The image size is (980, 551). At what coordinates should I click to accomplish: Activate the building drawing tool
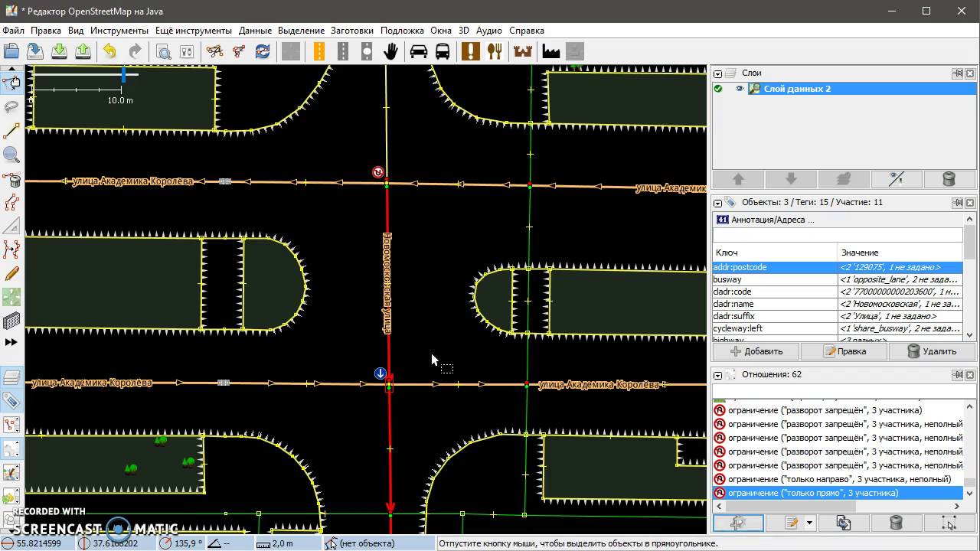pyautogui.click(x=11, y=321)
